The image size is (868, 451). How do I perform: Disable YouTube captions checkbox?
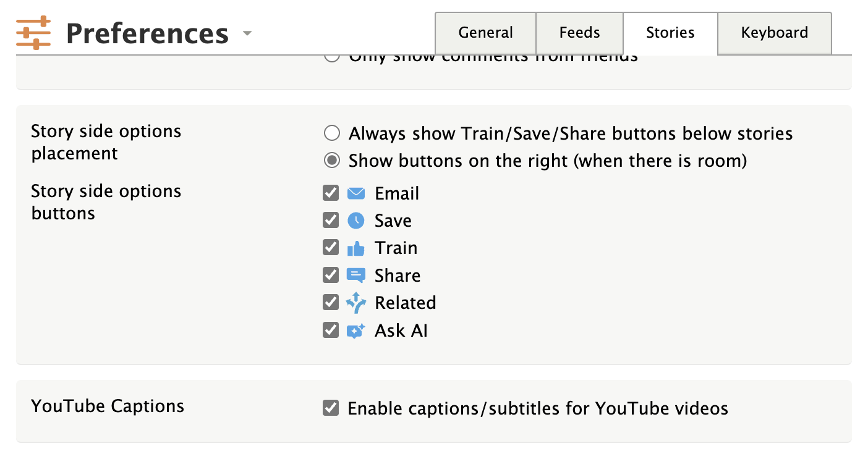[331, 408]
